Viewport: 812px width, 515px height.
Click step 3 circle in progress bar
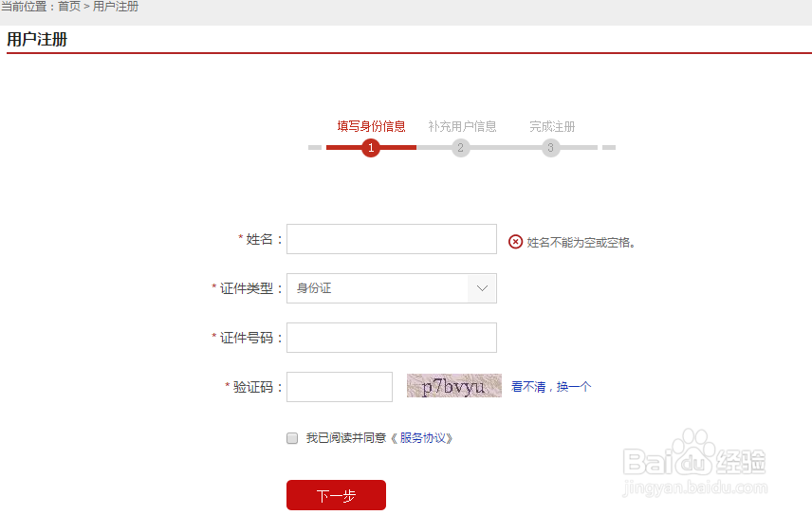tap(551, 148)
